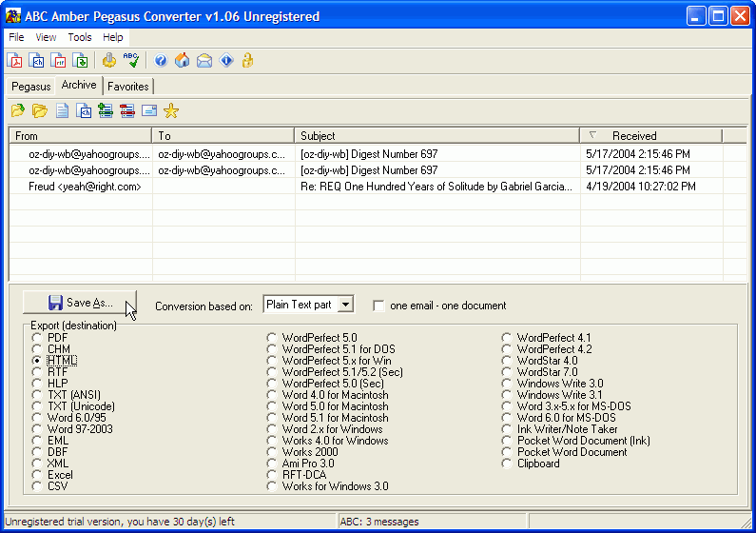
Task: Open the options gear icon in toolbar
Action: click(x=109, y=60)
